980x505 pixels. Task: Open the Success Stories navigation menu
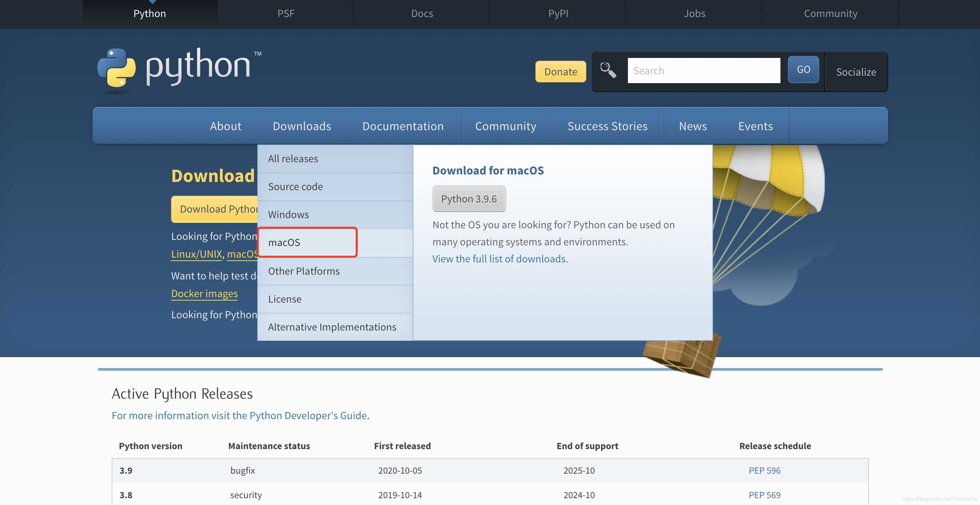pos(607,126)
